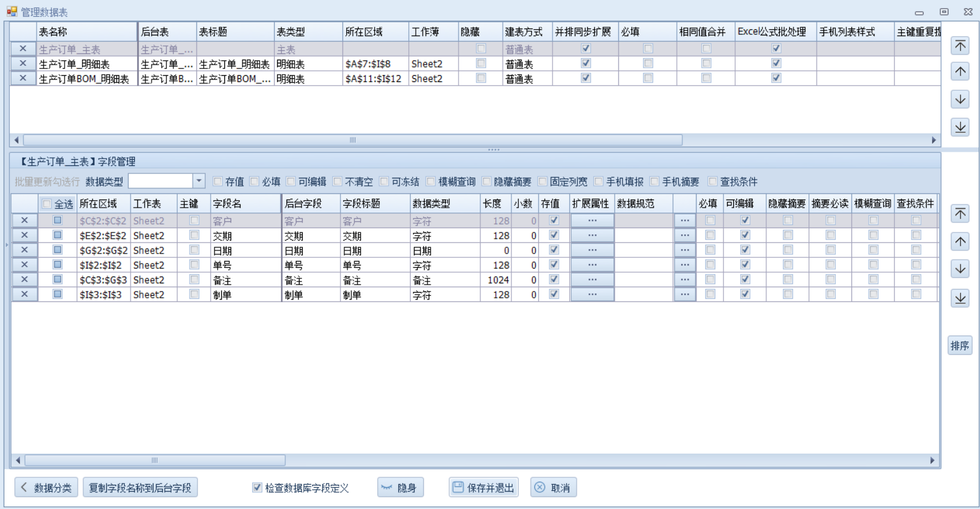Click the 保存并退出 button
The height and width of the screenshot is (509, 980).
pyautogui.click(x=483, y=488)
